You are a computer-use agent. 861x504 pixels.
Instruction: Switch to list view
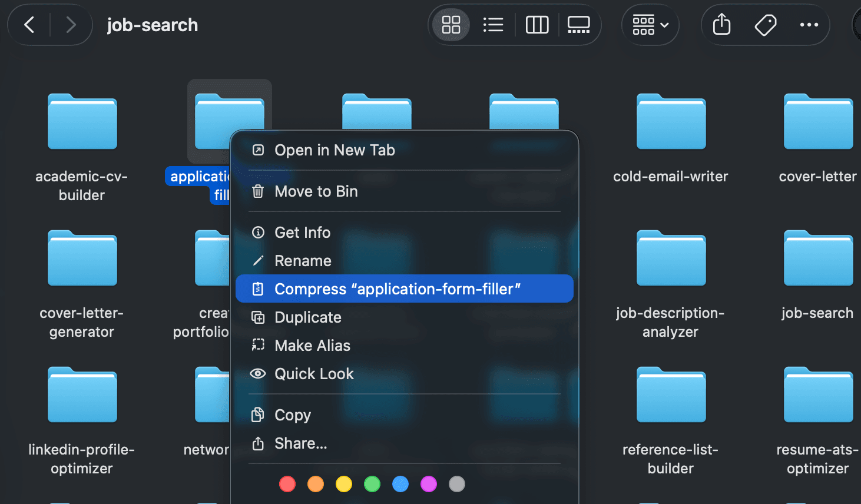click(493, 25)
